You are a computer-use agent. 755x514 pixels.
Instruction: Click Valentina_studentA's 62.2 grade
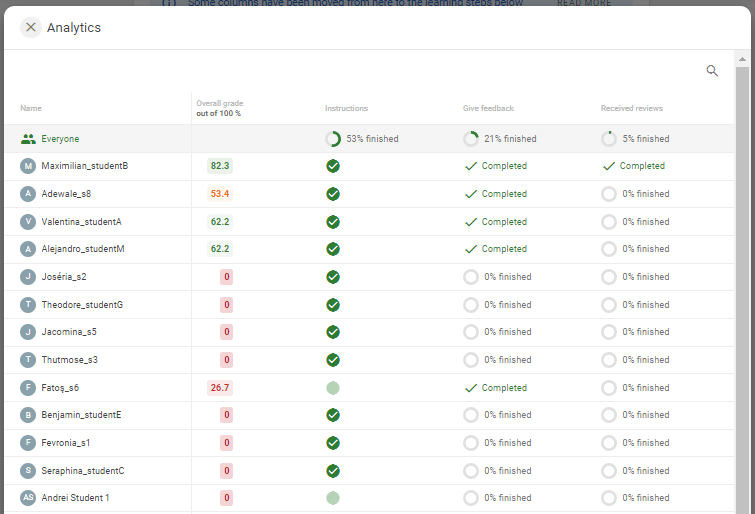(220, 222)
